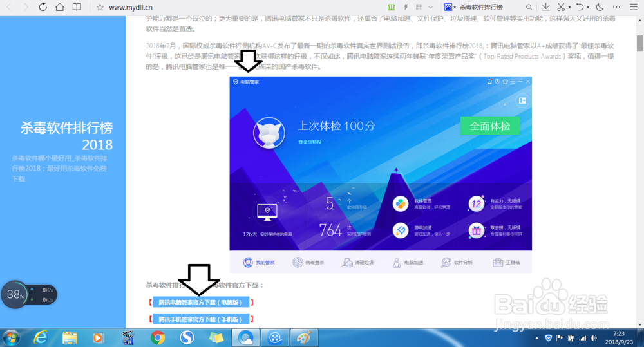The height and width of the screenshot is (347, 644).
Task: Open the sticky notes taskbar icon
Action: click(x=216, y=338)
